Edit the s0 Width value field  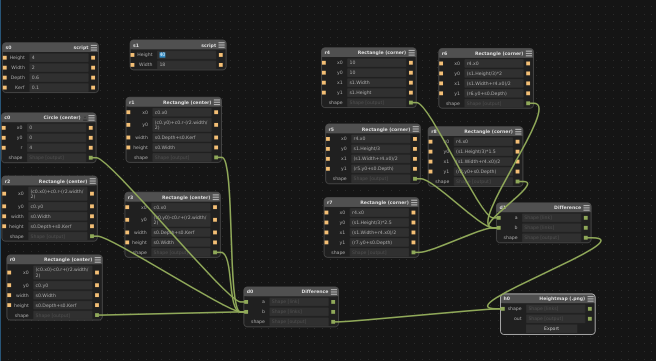click(x=59, y=67)
